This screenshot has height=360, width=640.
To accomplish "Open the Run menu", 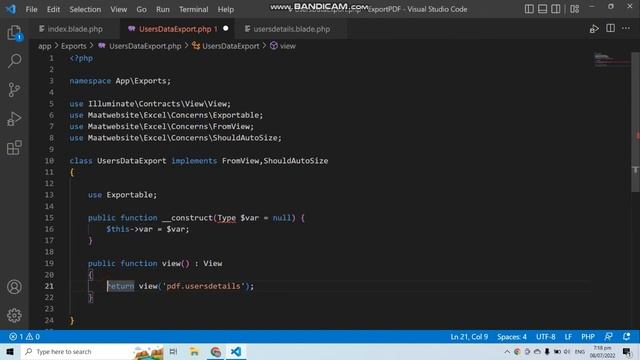I will click(x=162, y=9).
